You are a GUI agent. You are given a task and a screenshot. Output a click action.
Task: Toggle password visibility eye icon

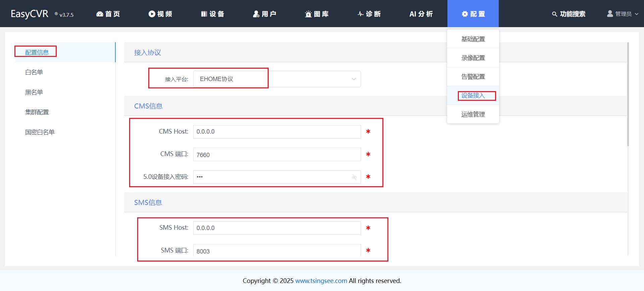(354, 177)
